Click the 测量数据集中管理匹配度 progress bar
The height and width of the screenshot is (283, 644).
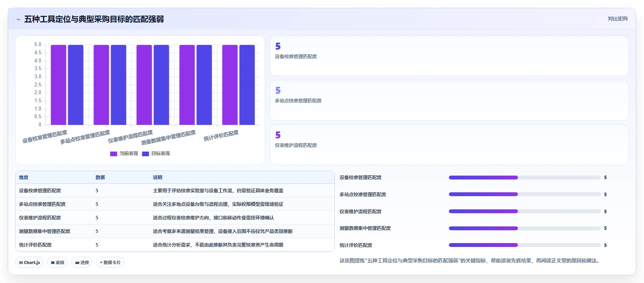pyautogui.click(x=525, y=228)
